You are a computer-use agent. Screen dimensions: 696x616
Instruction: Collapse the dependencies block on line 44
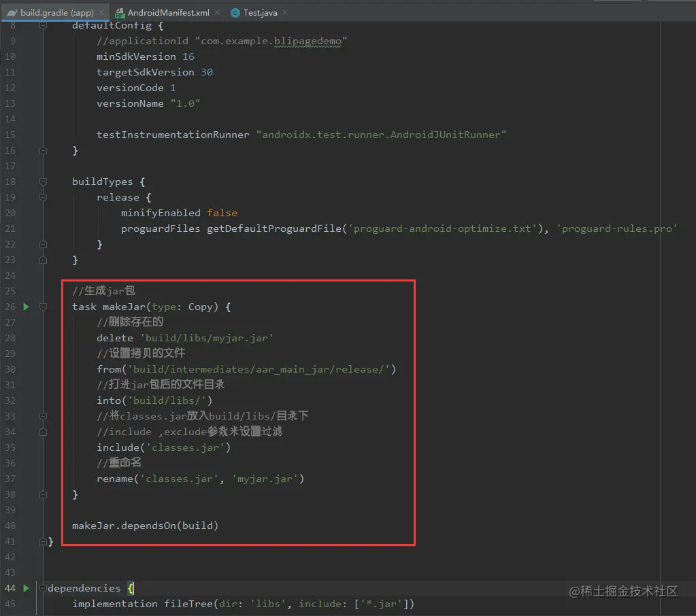click(x=43, y=588)
